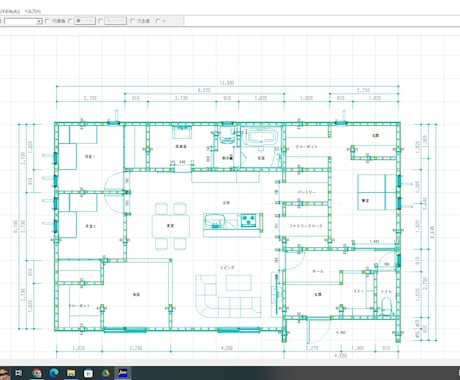Click the リビング room label
Image resolution: width=460 pixels, height=380 pixels.
pyautogui.click(x=227, y=268)
